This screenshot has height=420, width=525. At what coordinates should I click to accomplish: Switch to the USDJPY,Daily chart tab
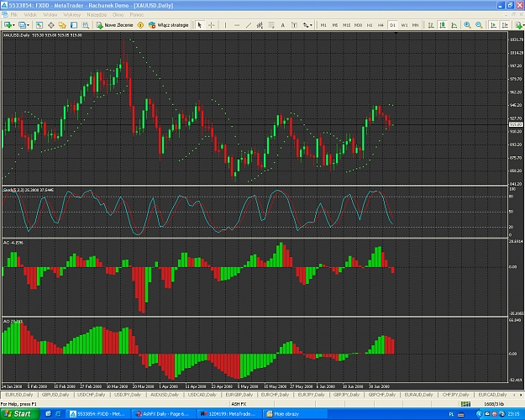[x=128, y=395]
